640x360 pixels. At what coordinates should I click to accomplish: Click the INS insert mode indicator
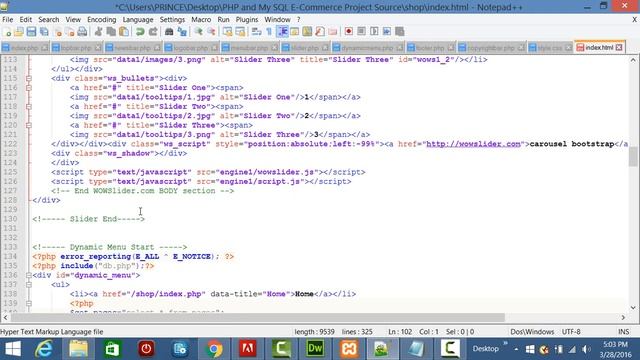(623, 332)
